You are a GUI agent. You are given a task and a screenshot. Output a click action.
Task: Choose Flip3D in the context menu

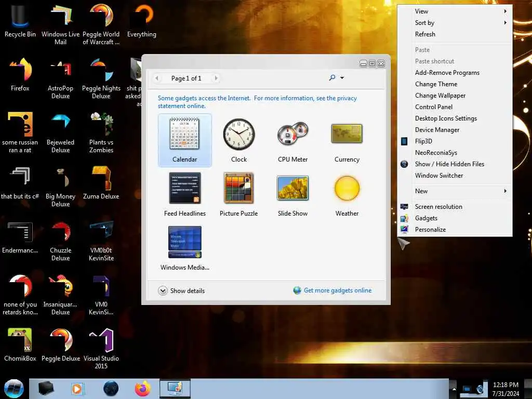tap(455, 141)
